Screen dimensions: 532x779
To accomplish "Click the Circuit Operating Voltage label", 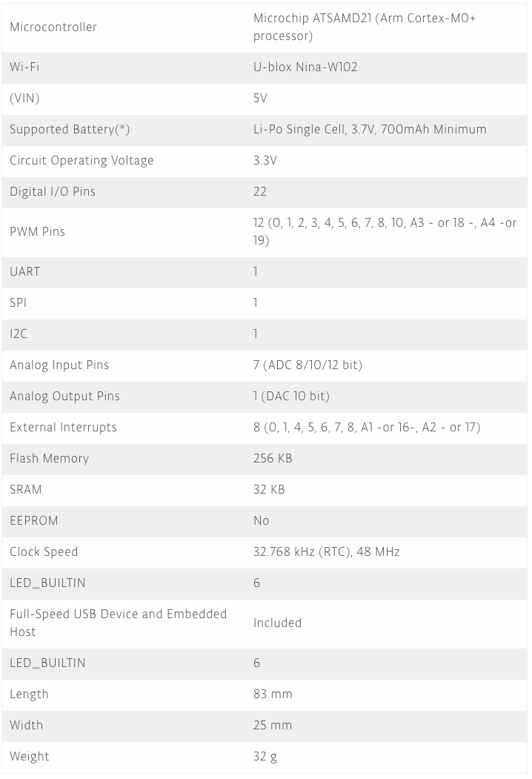I will point(82,161).
